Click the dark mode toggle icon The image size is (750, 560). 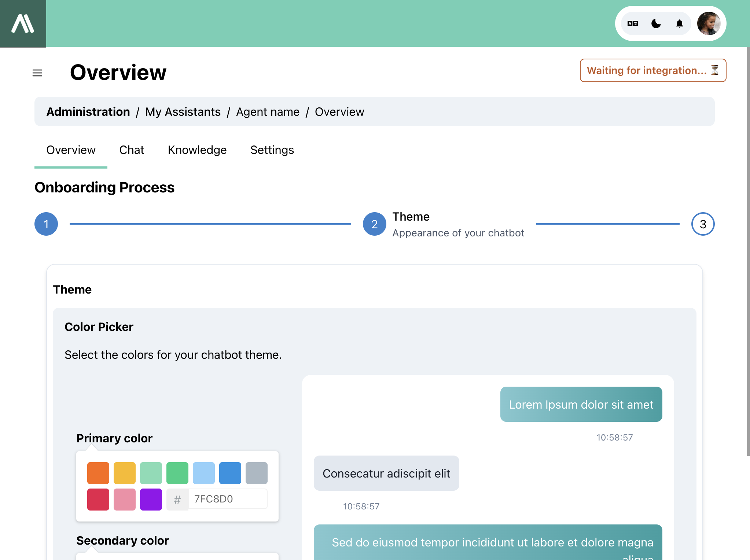pos(657,23)
